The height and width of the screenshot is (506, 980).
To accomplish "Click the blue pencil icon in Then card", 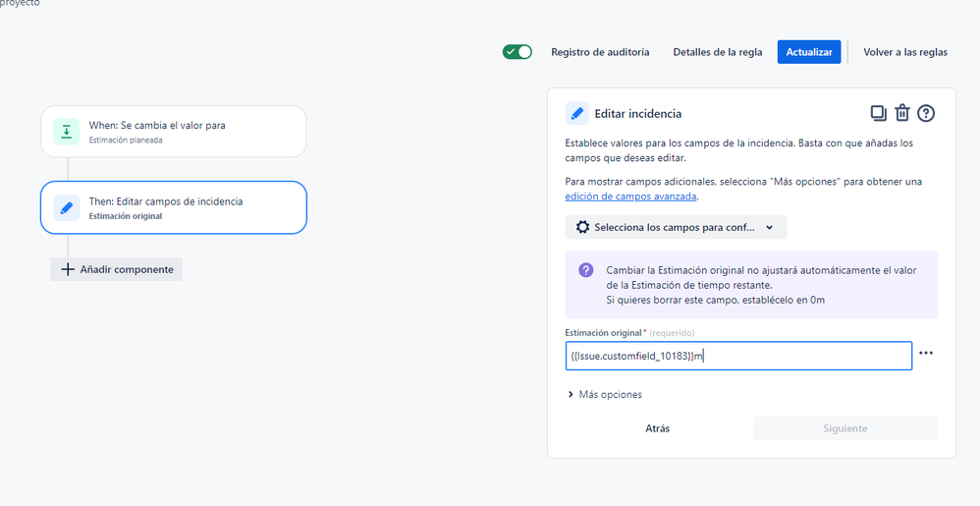I will pyautogui.click(x=66, y=207).
